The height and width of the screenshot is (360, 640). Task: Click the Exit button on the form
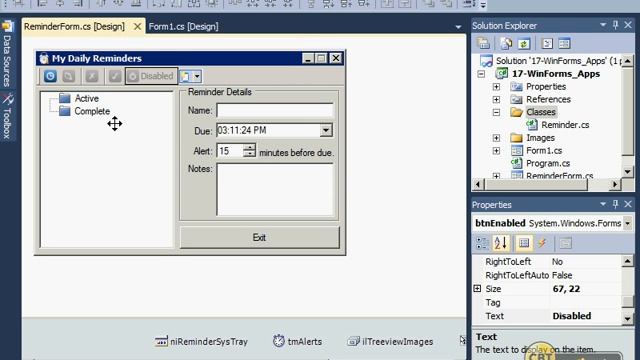pyautogui.click(x=260, y=238)
